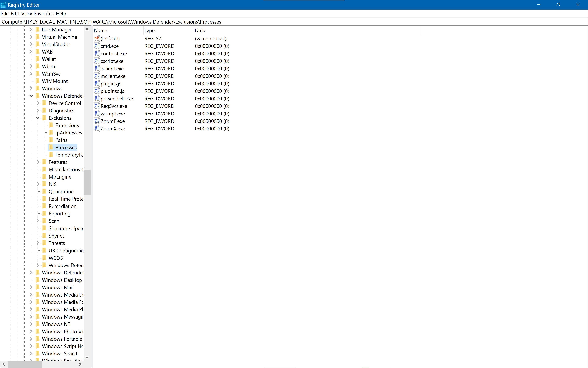This screenshot has height=368, width=588.
Task: Click the DWORD icon beside wscript.exe
Action: pyautogui.click(x=97, y=114)
